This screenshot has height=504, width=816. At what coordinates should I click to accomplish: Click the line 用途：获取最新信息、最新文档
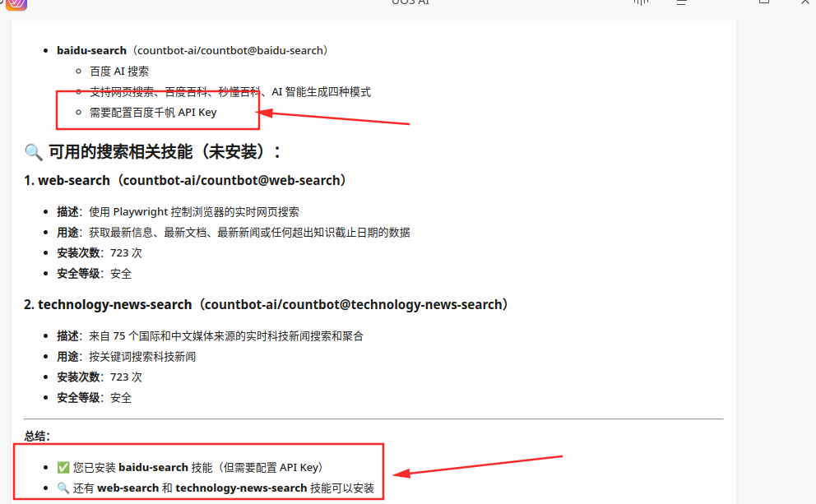[x=233, y=233]
